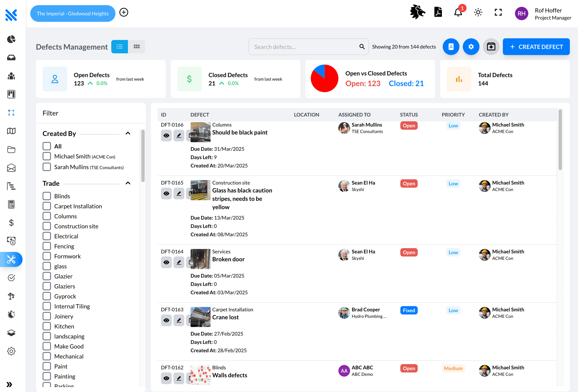
Task: Open the dashboard pie chart sidebar icon
Action: click(11, 39)
